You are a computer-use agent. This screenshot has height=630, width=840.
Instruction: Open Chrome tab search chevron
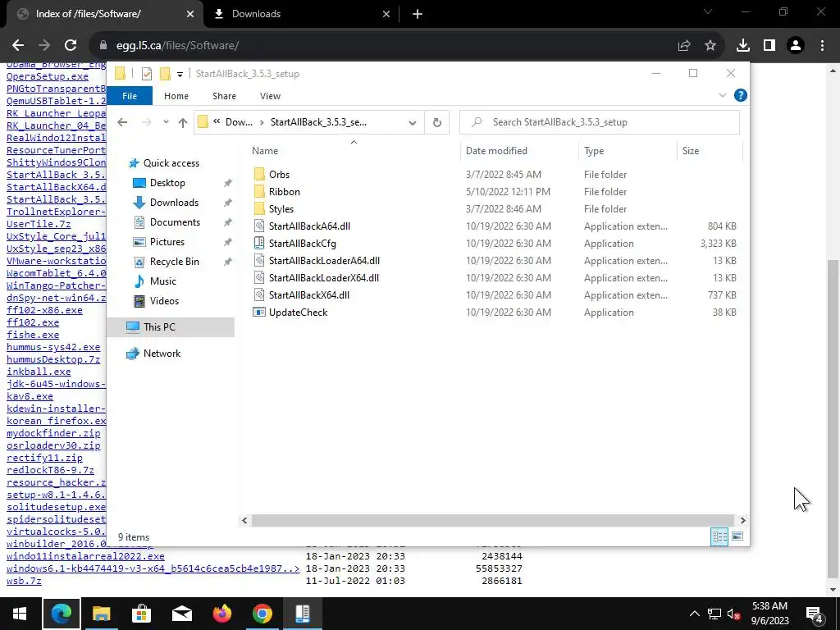tap(708, 11)
